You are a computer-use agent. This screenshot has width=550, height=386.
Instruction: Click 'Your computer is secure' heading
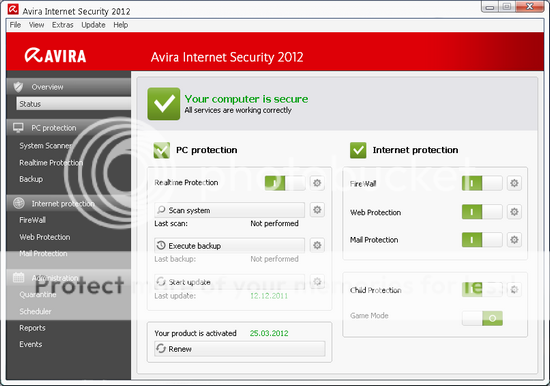pyautogui.click(x=246, y=99)
